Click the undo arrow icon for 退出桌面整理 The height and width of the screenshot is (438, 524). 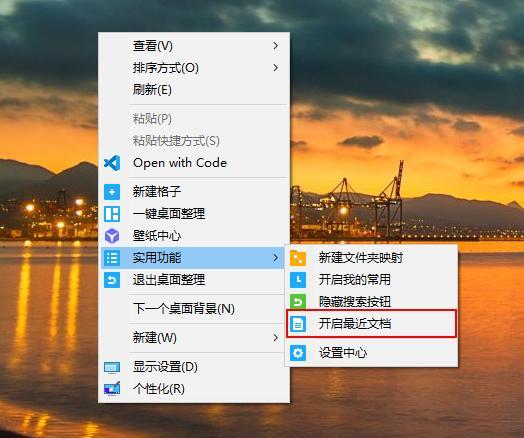coord(112,280)
